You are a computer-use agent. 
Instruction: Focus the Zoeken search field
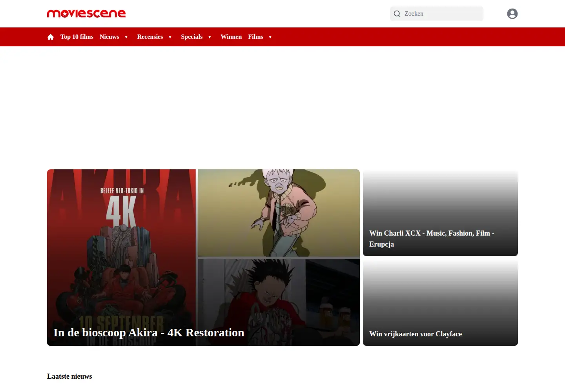(437, 14)
